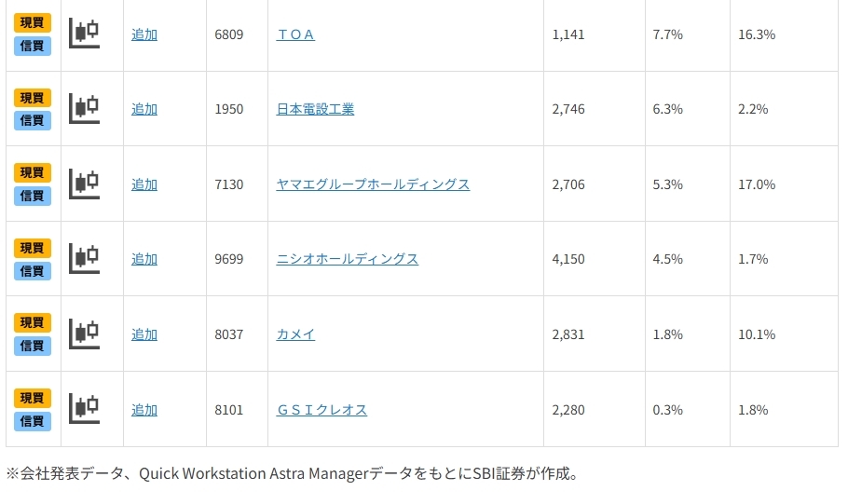Click 信買 button in 日本電設工業 row
Screen dimensions: 848x504
33,120
